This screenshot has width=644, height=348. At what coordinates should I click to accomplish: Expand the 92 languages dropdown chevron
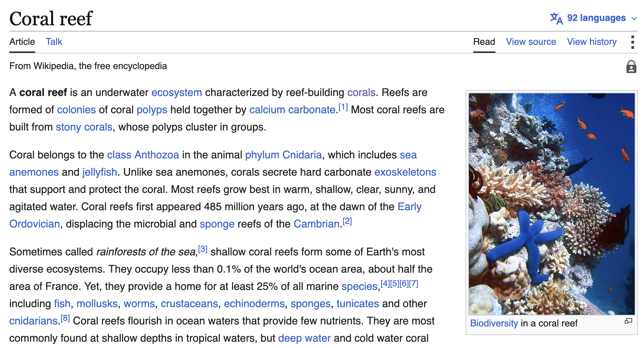click(634, 19)
